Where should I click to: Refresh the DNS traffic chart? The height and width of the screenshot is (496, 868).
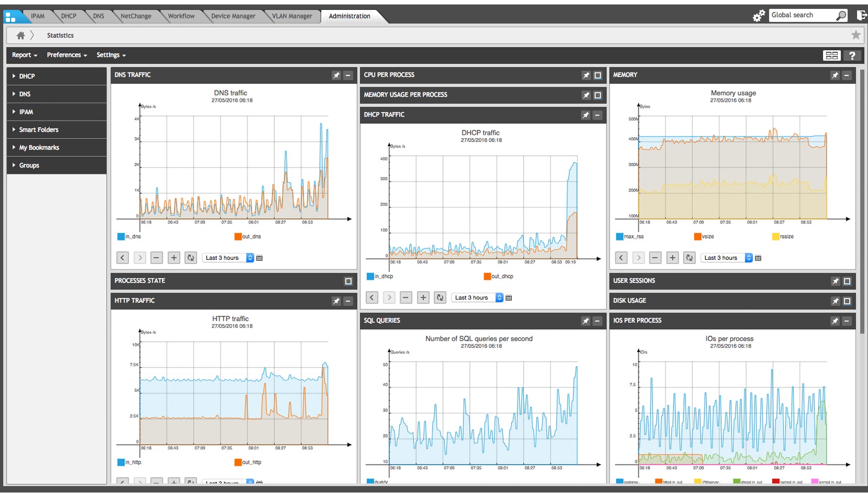point(190,258)
